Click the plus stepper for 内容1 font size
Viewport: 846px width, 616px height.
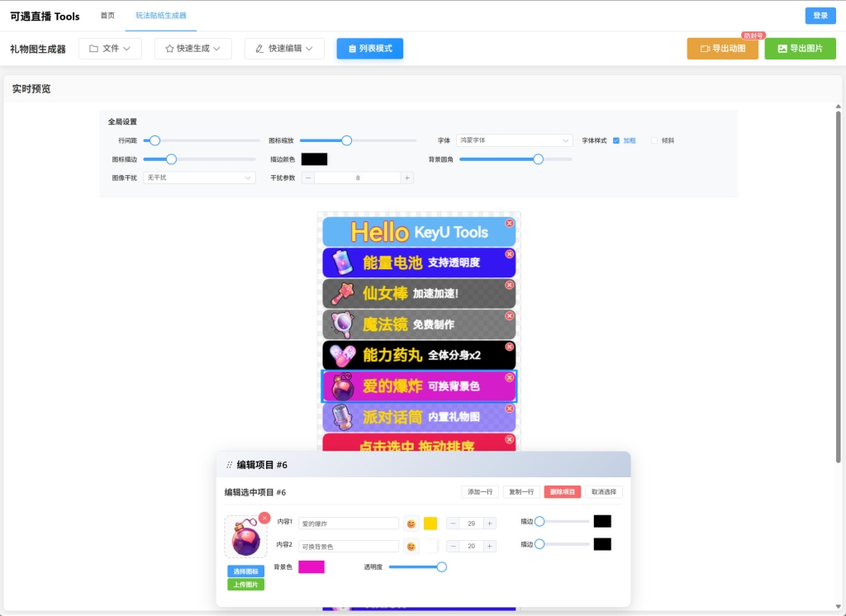click(x=490, y=524)
